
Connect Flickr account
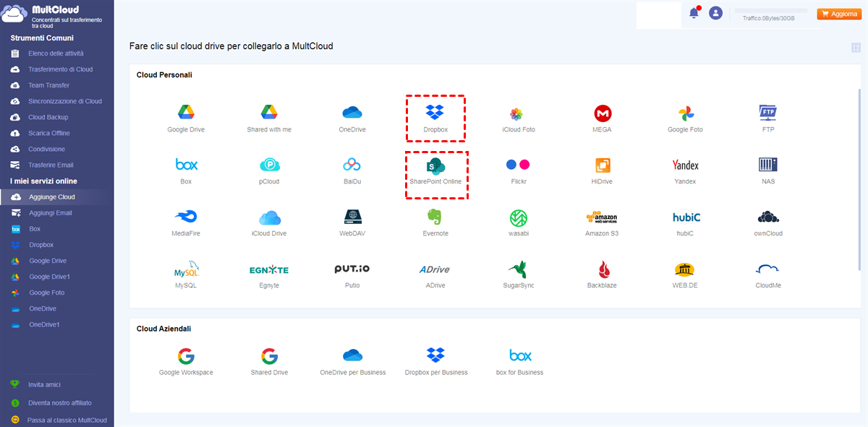coord(518,165)
